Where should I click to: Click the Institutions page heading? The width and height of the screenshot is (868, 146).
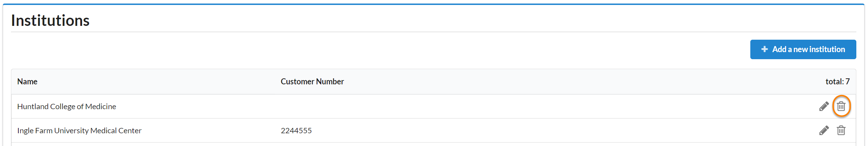click(50, 21)
